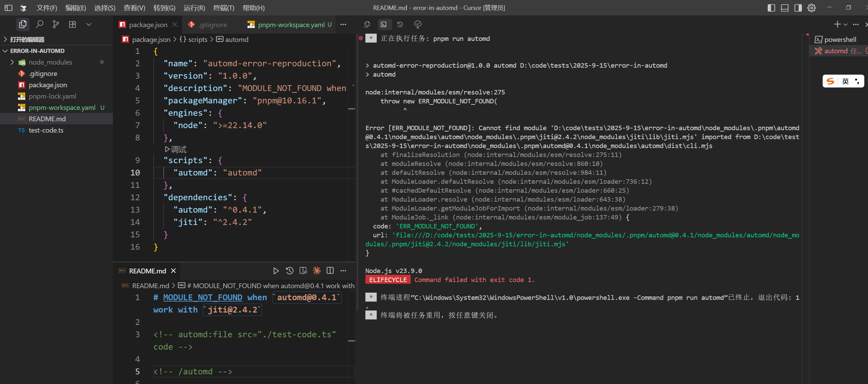Open new terminal profile dropdown arrow
Screen dimensions: 868x384
coord(845,24)
